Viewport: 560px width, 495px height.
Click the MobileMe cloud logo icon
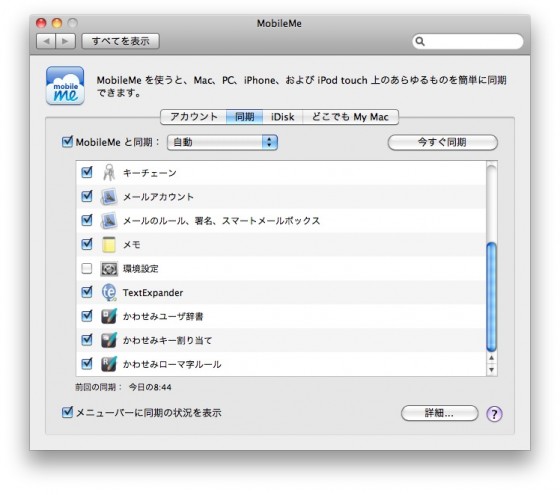coord(65,85)
